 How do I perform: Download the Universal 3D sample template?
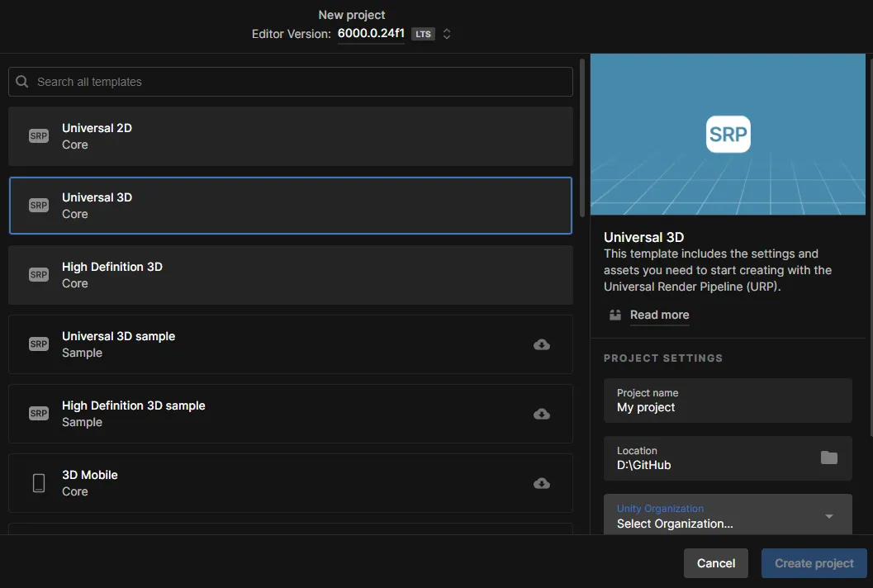(542, 344)
